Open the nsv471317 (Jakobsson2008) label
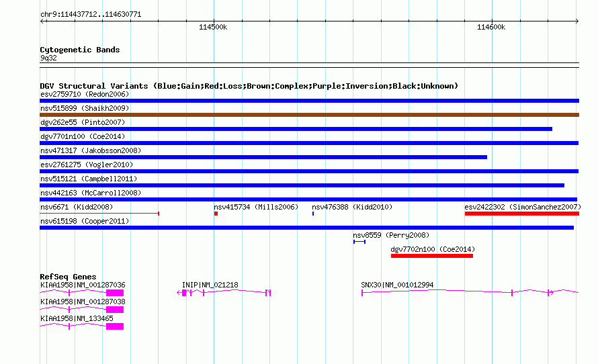Viewport: 598px width, 364px height. point(91,150)
